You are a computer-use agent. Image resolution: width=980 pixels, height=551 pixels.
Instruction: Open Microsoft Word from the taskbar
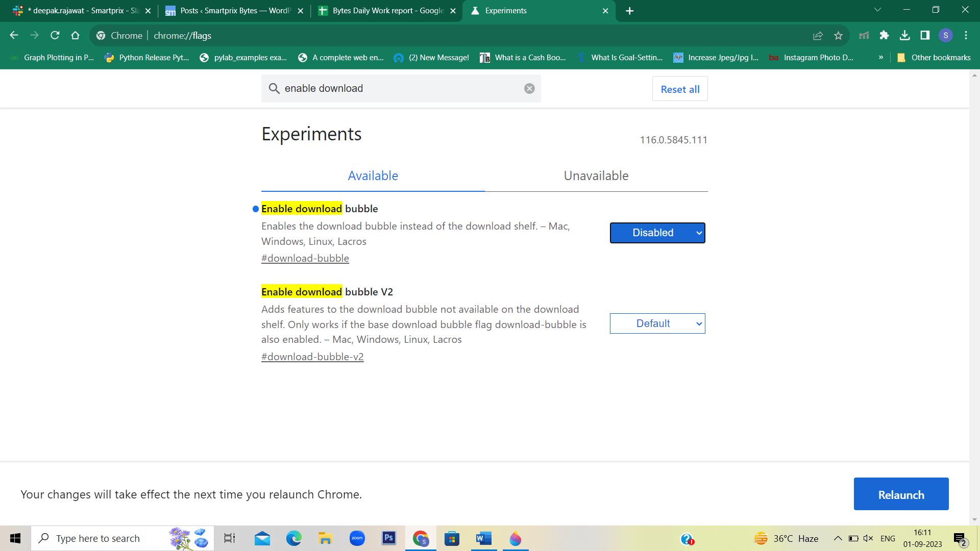click(483, 538)
